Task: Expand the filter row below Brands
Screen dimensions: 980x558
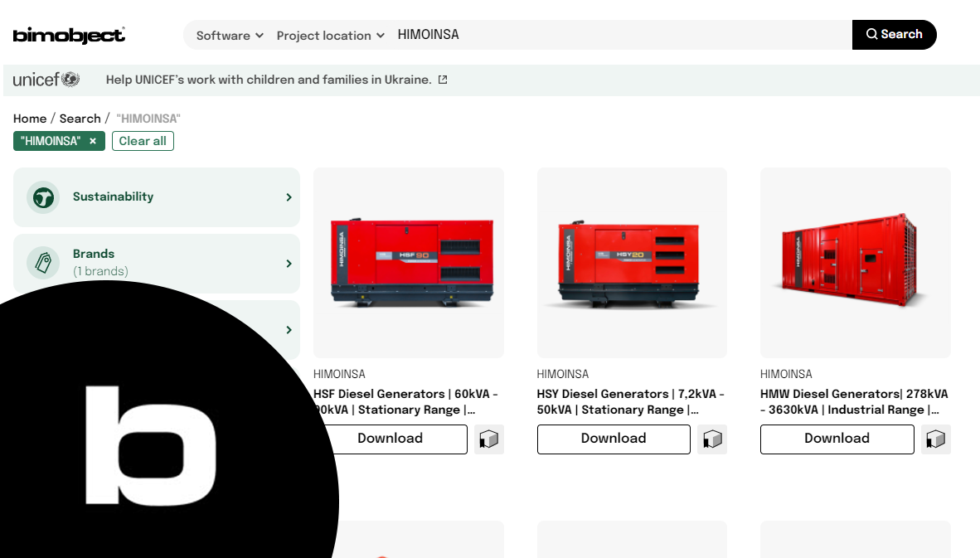Action: [289, 329]
